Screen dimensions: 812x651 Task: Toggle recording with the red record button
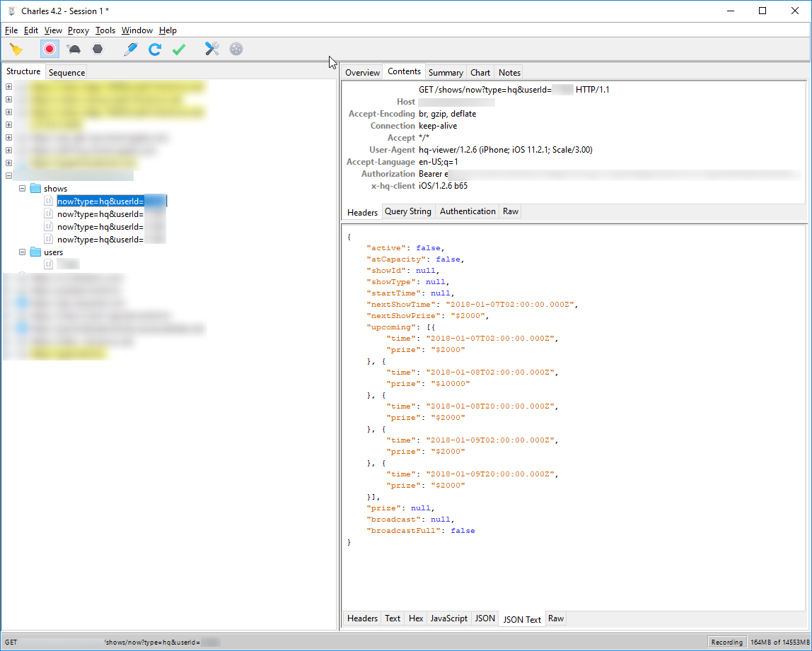pyautogui.click(x=50, y=49)
